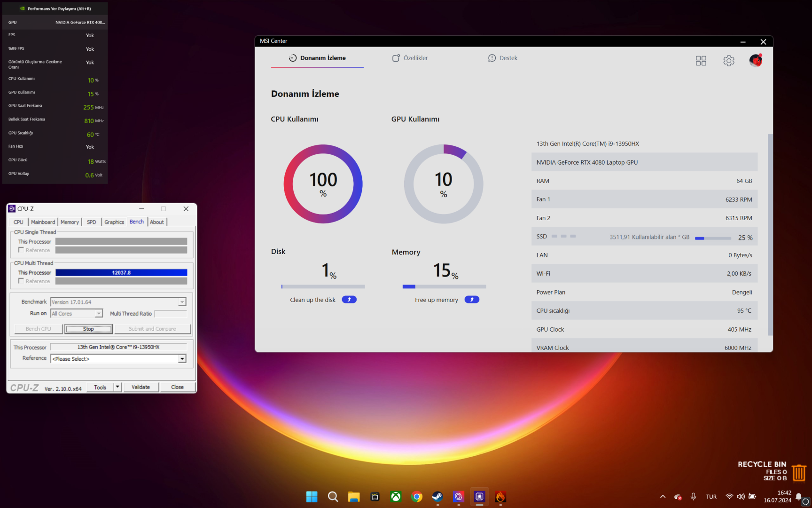The image size is (812, 508).
Task: Open the volume speaker tray icon
Action: (x=741, y=497)
